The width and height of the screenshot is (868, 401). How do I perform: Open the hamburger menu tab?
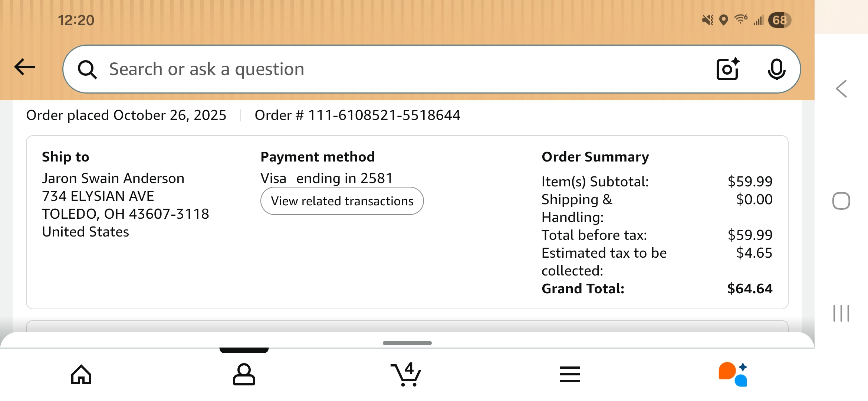(569, 374)
